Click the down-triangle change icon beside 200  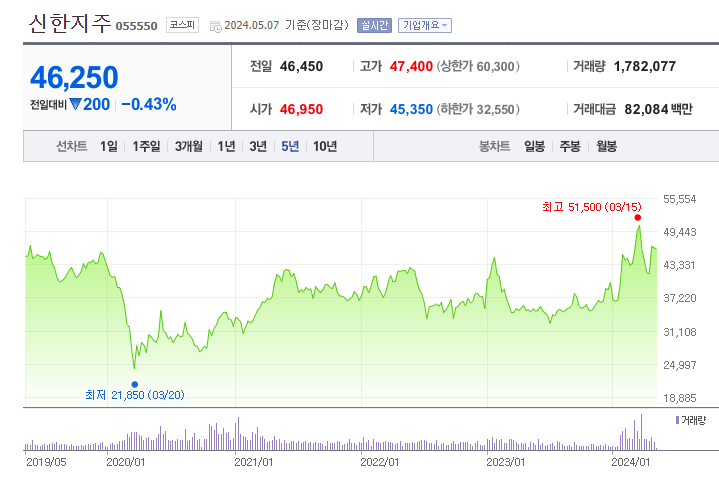point(75,104)
